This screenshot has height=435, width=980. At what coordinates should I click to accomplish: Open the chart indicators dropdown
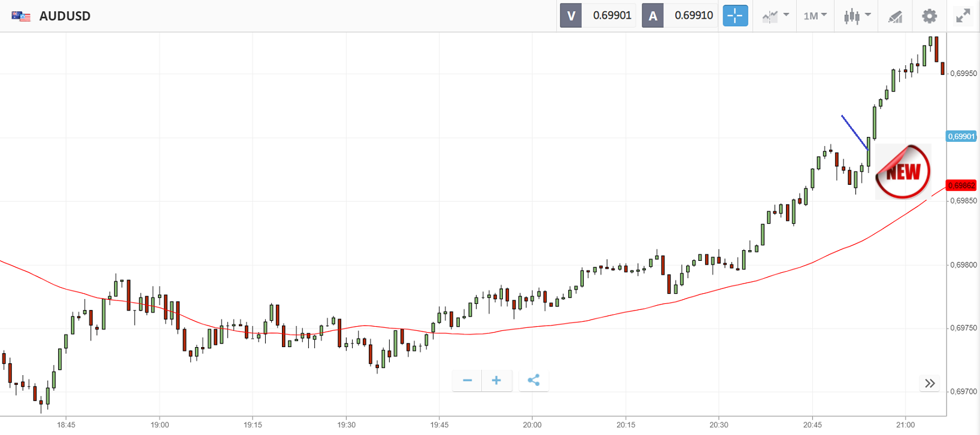pyautogui.click(x=775, y=16)
